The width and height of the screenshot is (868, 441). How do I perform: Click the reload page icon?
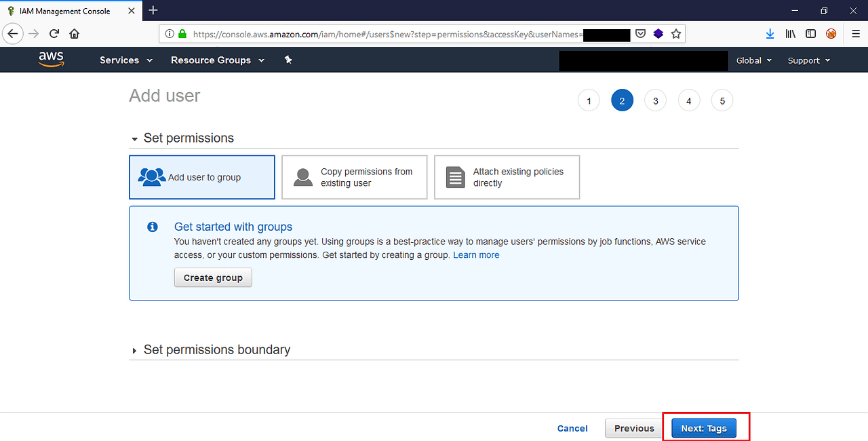coord(54,33)
